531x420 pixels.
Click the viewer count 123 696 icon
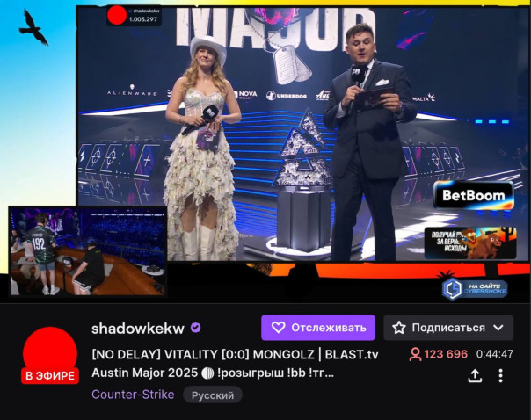coord(415,354)
